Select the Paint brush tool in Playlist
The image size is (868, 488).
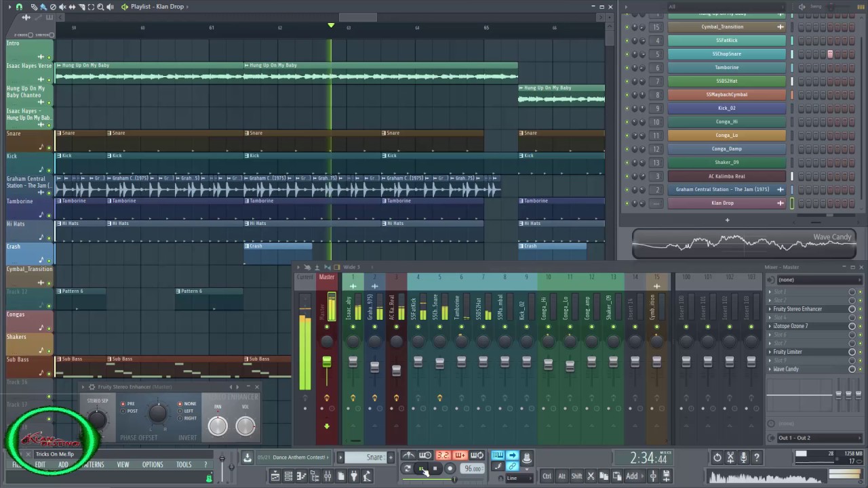tap(43, 7)
